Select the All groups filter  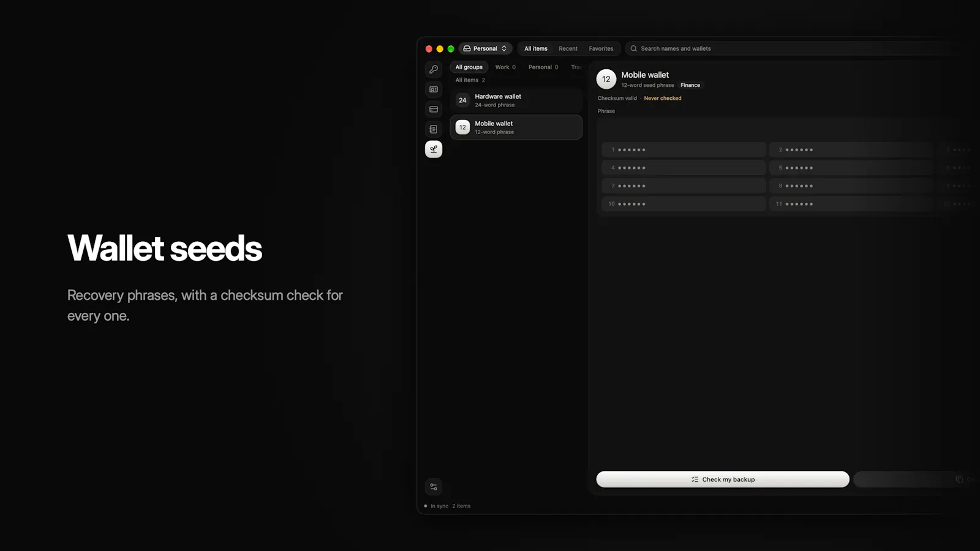pos(469,67)
